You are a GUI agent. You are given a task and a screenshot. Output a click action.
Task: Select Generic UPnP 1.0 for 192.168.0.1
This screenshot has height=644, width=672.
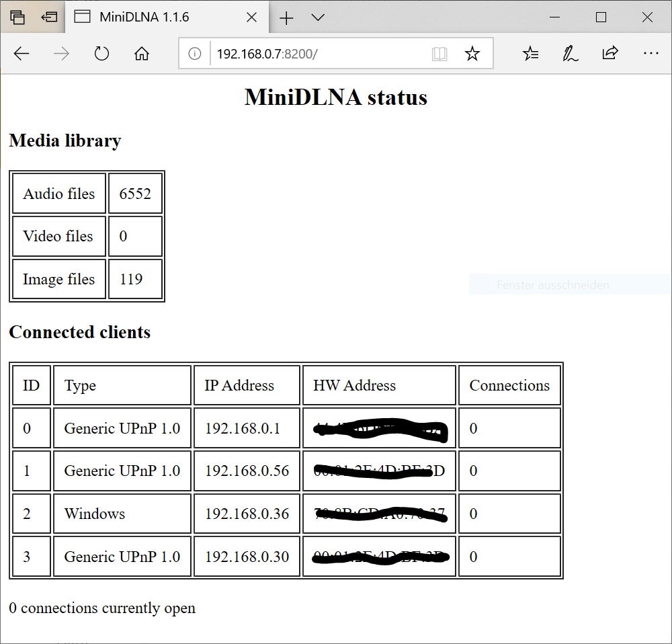[122, 428]
